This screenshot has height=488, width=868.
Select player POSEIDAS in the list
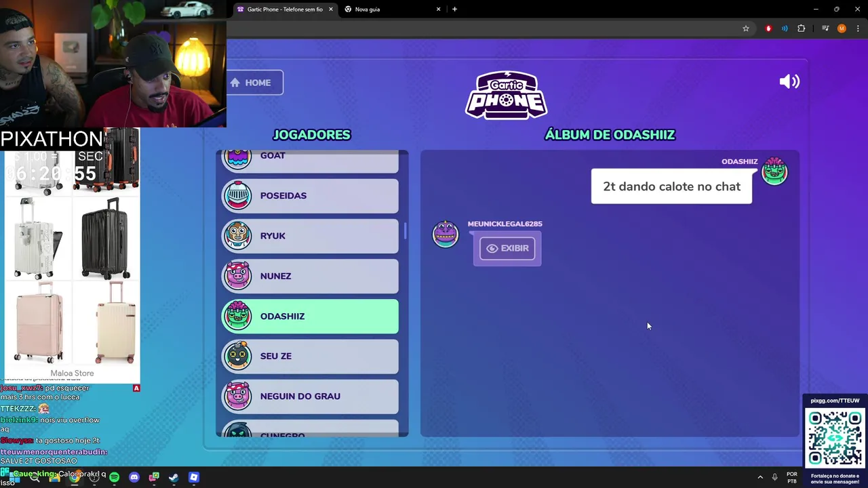[x=311, y=196]
